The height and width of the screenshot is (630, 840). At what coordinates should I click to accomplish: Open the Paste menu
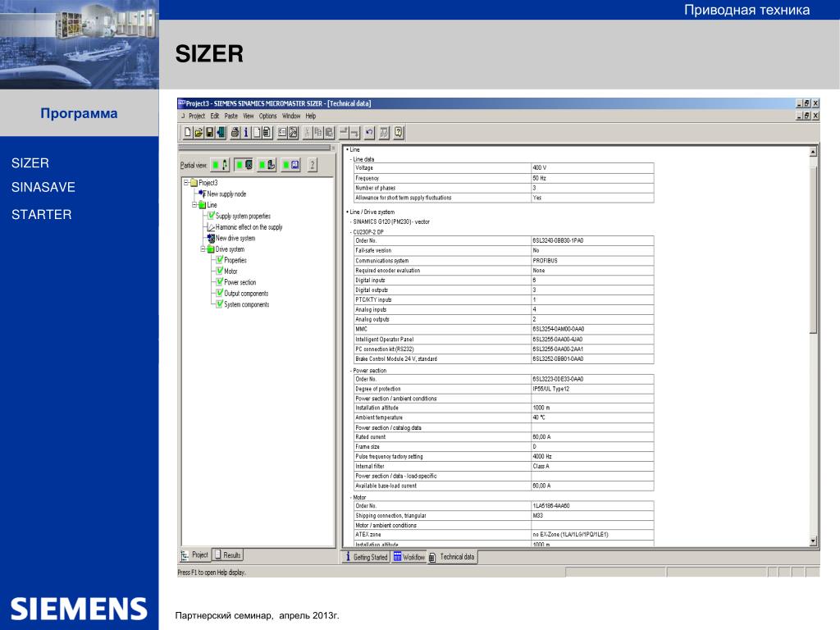231,116
